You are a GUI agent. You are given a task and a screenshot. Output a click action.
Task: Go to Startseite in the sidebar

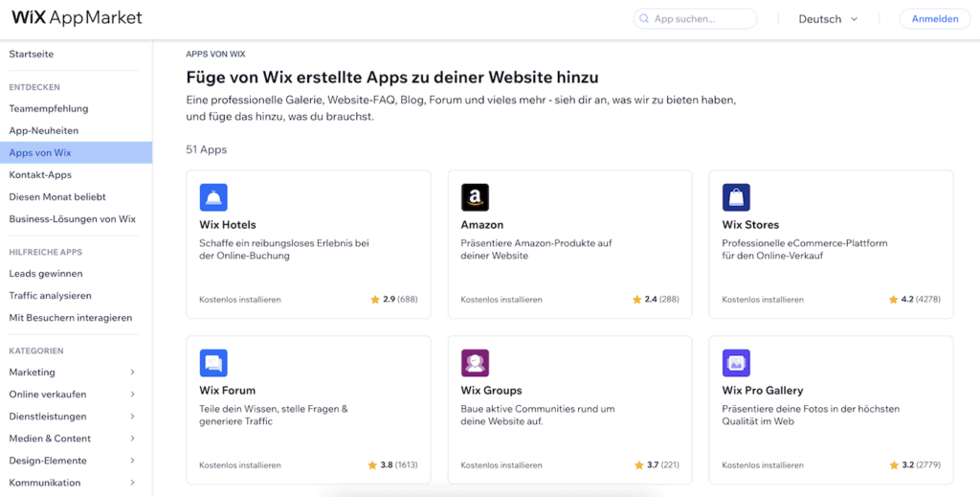[x=32, y=55]
